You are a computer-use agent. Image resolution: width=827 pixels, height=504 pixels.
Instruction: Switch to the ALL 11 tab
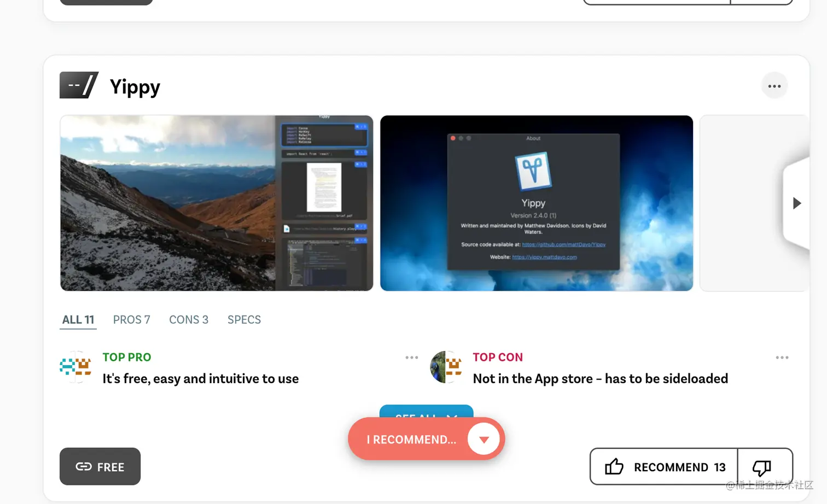click(x=78, y=320)
